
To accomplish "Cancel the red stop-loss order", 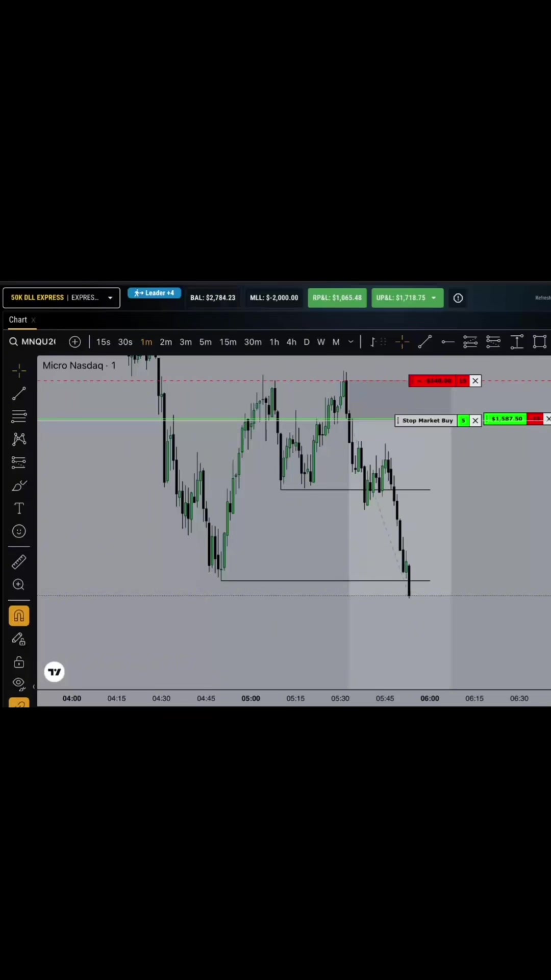I will (475, 381).
